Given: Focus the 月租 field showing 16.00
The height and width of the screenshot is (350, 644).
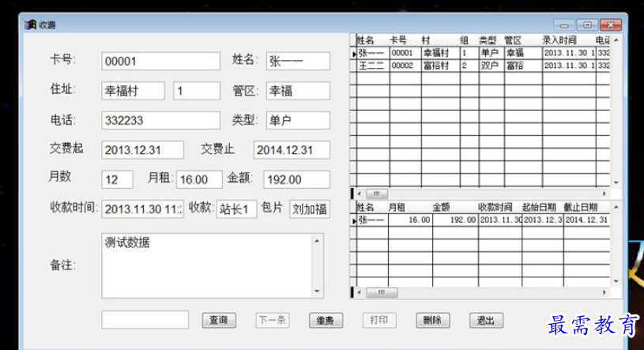Looking at the screenshot, I should coord(199,179).
